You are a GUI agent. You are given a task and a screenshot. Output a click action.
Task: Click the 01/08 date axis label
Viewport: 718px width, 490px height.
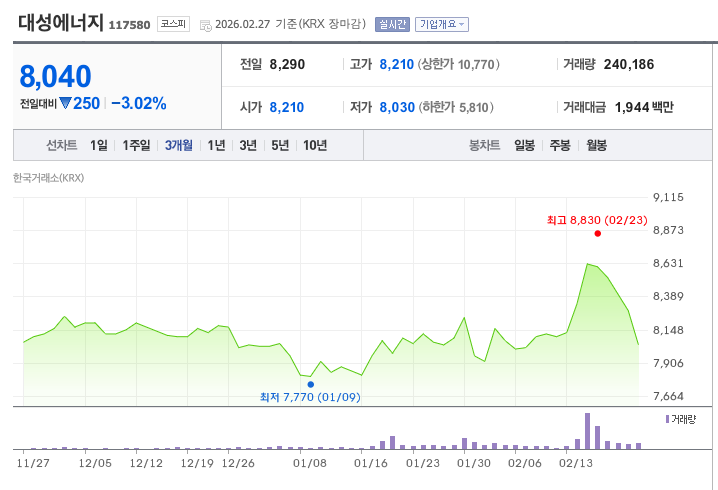point(310,463)
